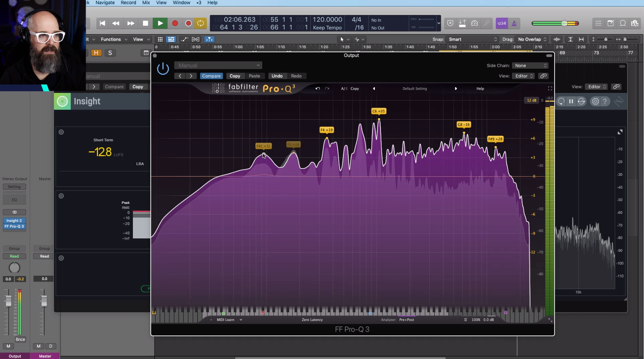Click the Low Latency Mode speedometer icon
The image size is (644, 359).
[475, 23]
